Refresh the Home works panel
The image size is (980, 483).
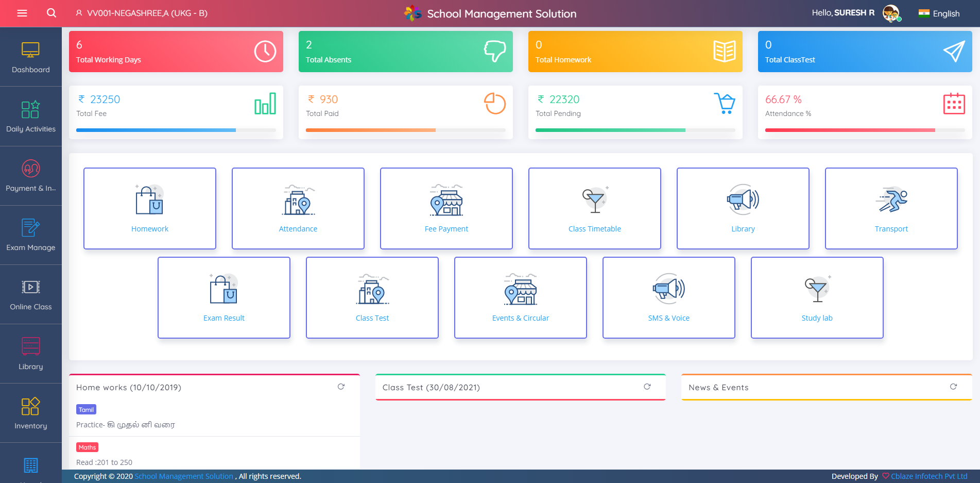coord(341,387)
